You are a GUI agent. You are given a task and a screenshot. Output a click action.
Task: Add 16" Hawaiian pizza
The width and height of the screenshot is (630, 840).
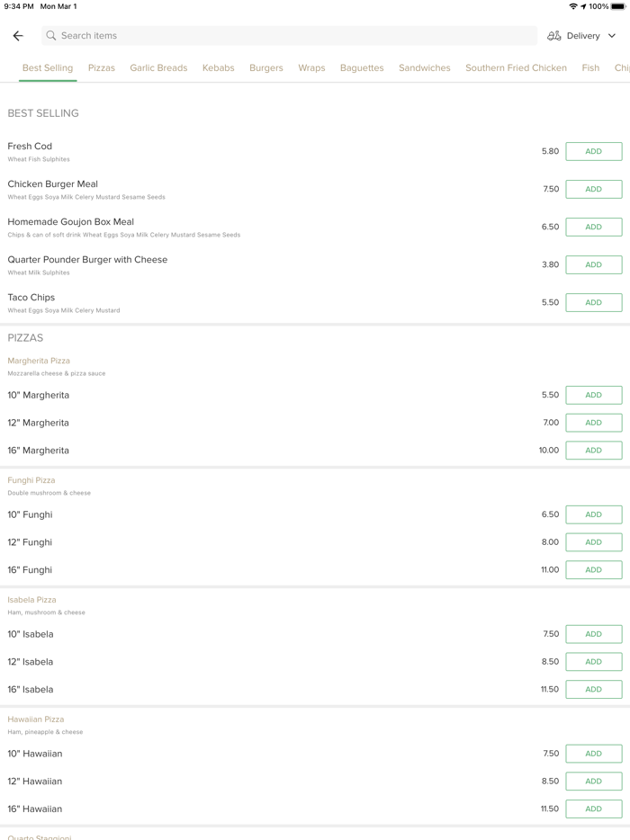point(593,809)
